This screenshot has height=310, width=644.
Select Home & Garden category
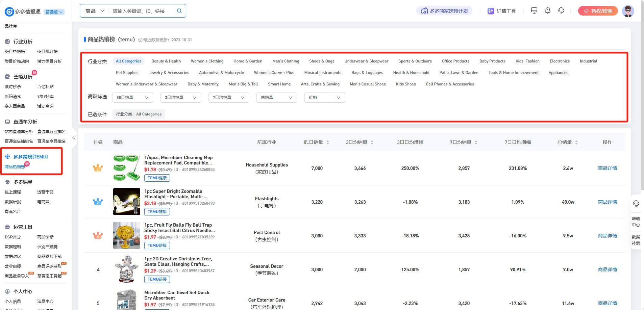[248, 61]
